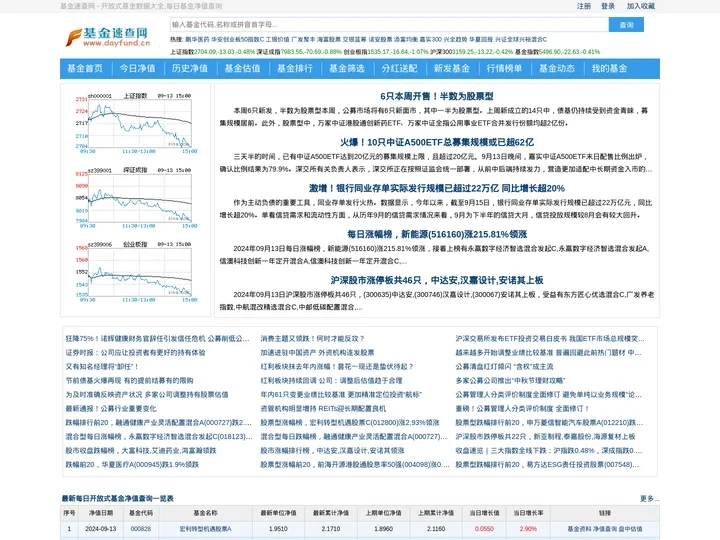
Task: Select hot search 广发聚丰
Action: click(x=303, y=39)
